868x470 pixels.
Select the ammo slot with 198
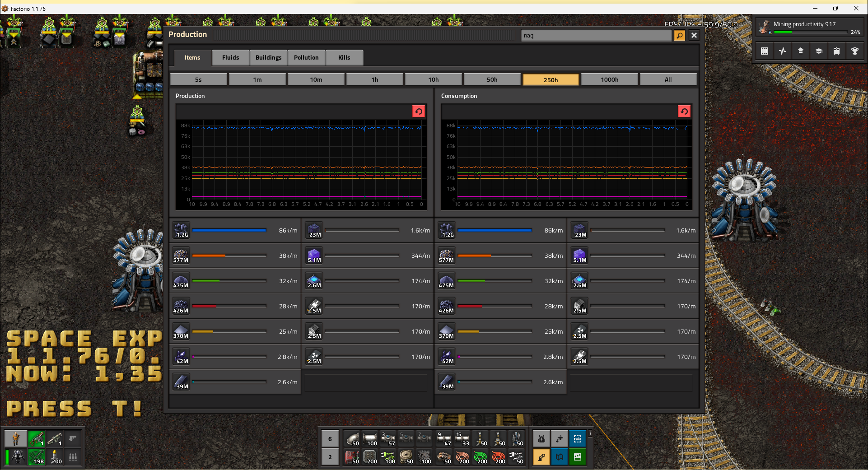[x=37, y=457]
